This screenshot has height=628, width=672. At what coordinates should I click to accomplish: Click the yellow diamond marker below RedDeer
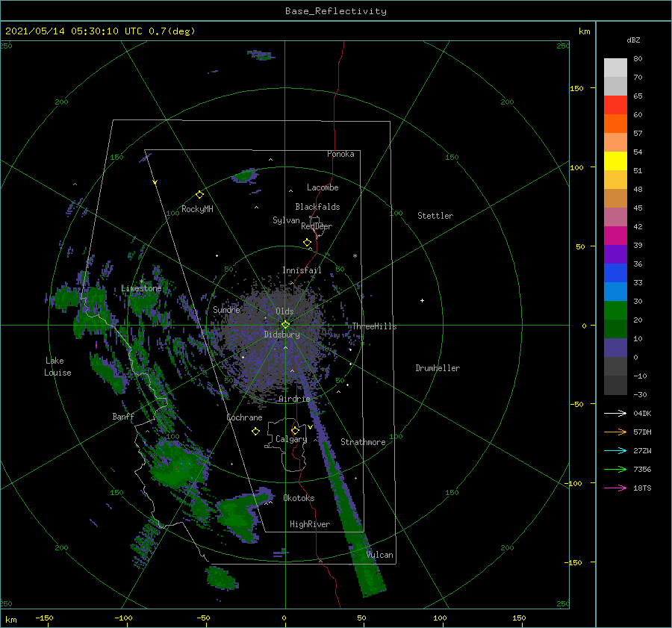coord(308,243)
